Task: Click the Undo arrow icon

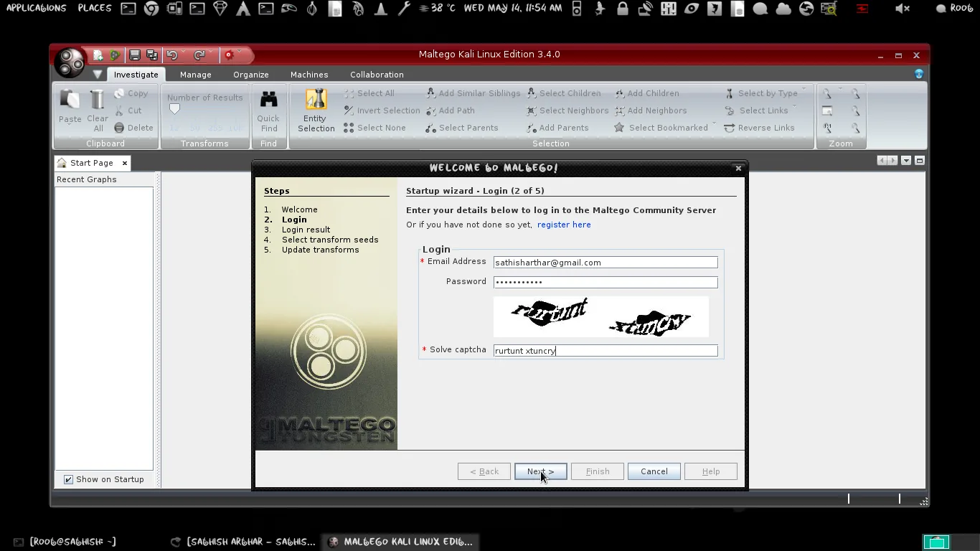Action: [171, 55]
